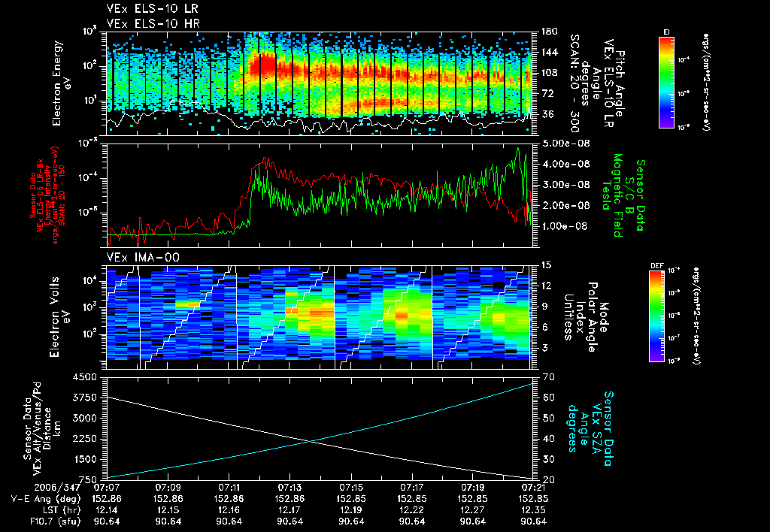
Task: Click the time tick label 07:21
Action: click(x=534, y=488)
